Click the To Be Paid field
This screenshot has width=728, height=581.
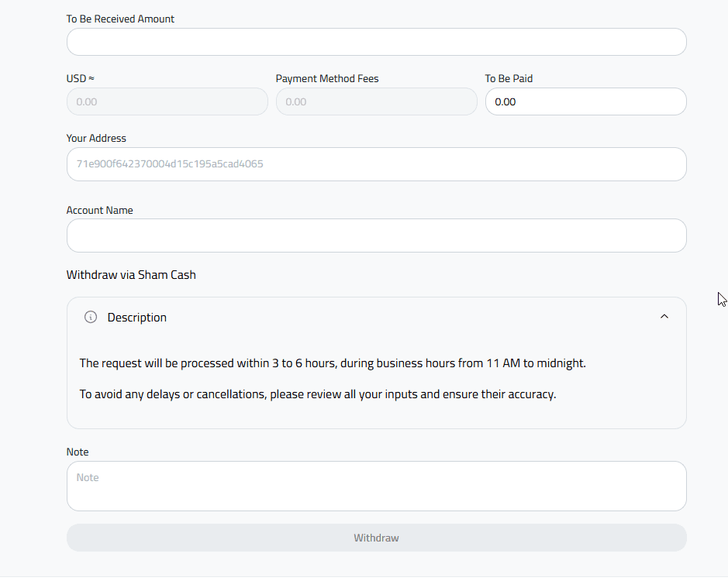(586, 101)
